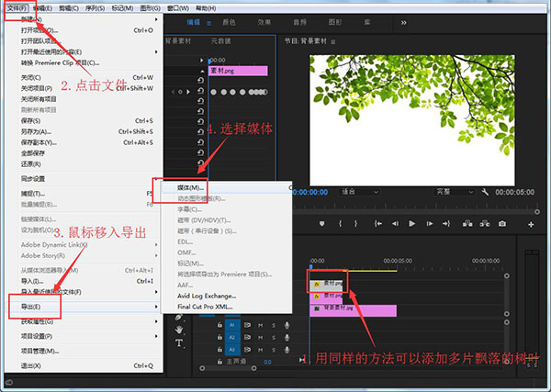Viewport: 551px width, 392px height.
Task: Click the Add Marker shield icon
Action: pos(322,224)
